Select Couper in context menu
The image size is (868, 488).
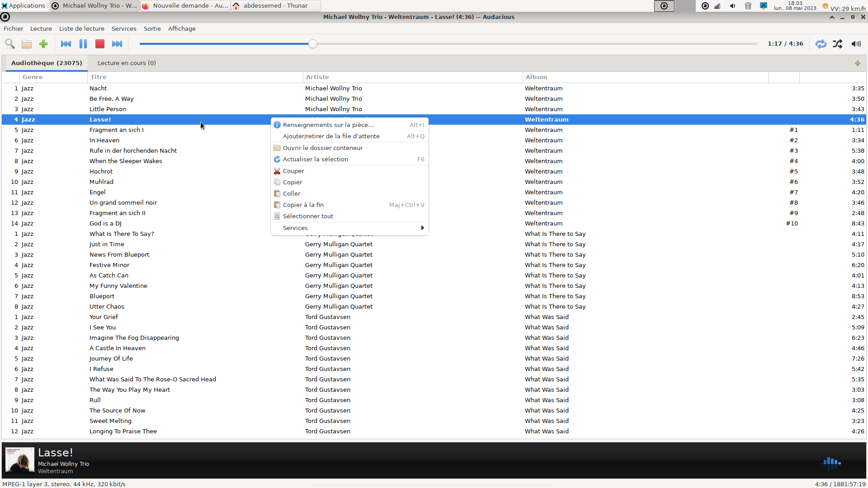[349, 171]
